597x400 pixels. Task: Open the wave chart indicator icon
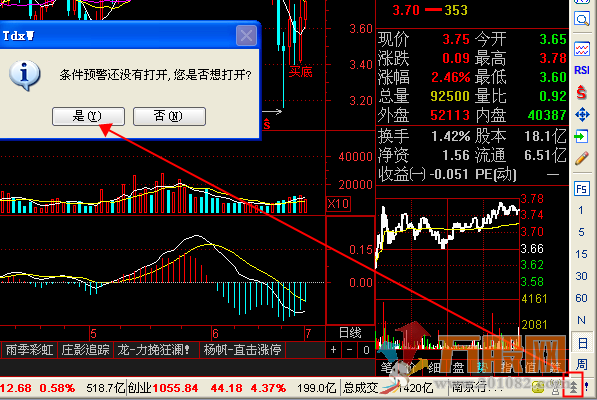pos(582,49)
